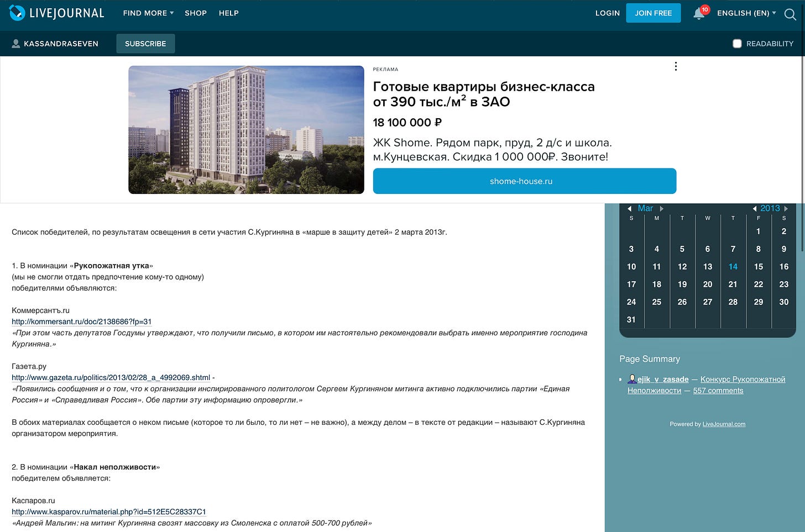This screenshot has height=532, width=805.
Task: Click the calendar date 31
Action: 631,320
